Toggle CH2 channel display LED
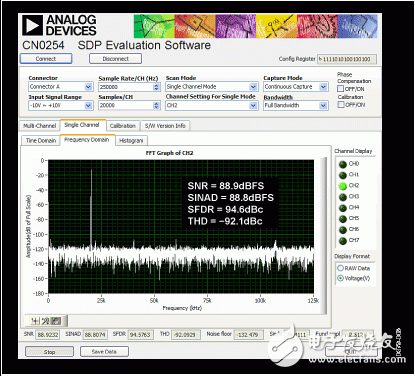Viewport: 415px width, 376px height. [343, 186]
